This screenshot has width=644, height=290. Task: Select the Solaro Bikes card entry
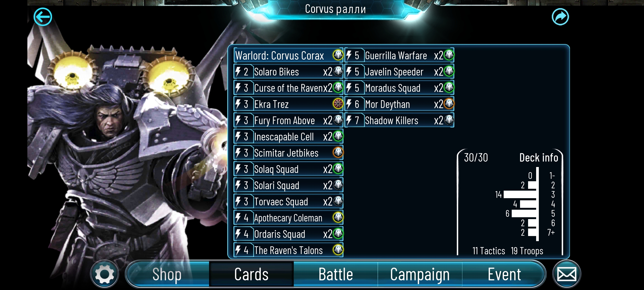(x=288, y=71)
